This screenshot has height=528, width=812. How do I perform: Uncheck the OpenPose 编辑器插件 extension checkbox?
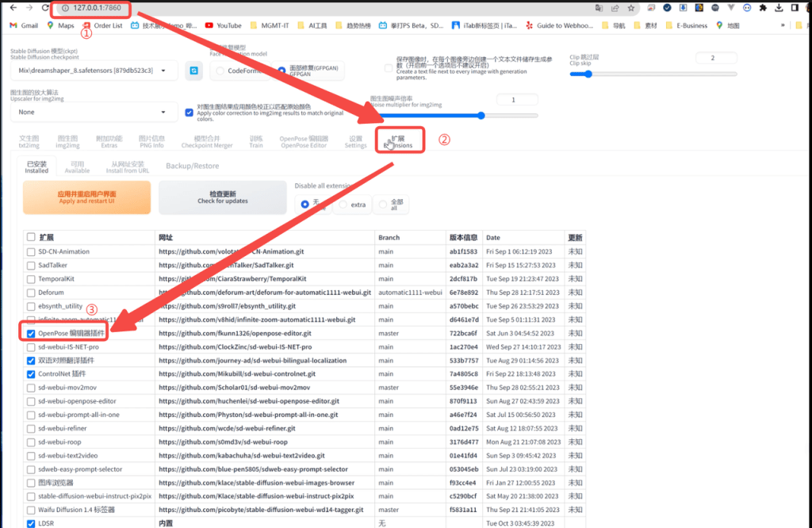pos(31,333)
